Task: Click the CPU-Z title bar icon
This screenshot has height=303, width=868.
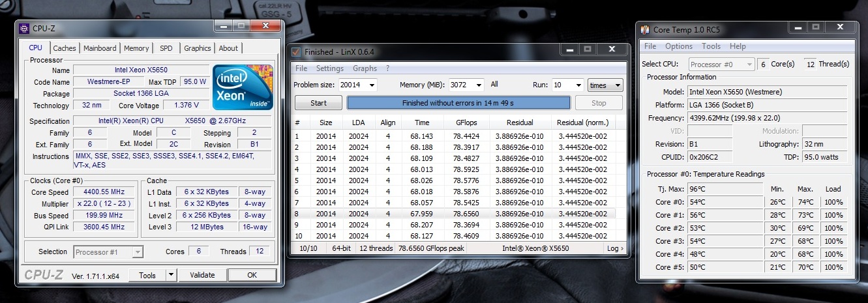Action: tap(24, 28)
